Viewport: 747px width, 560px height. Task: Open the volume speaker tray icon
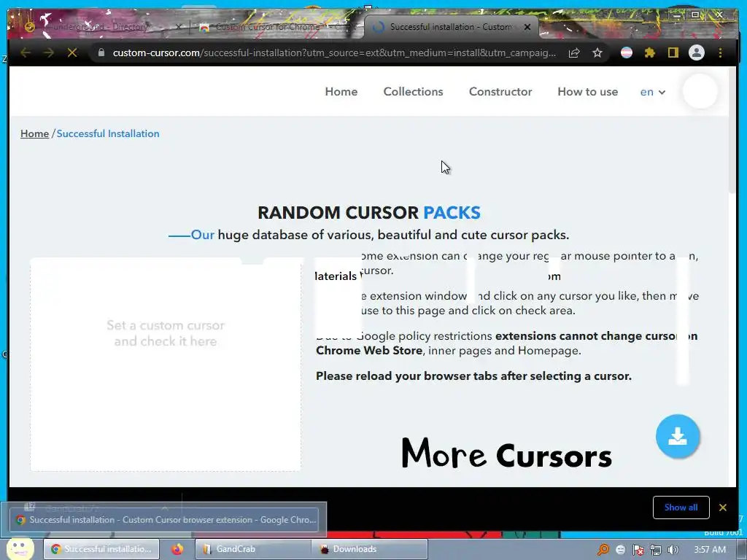(x=673, y=550)
